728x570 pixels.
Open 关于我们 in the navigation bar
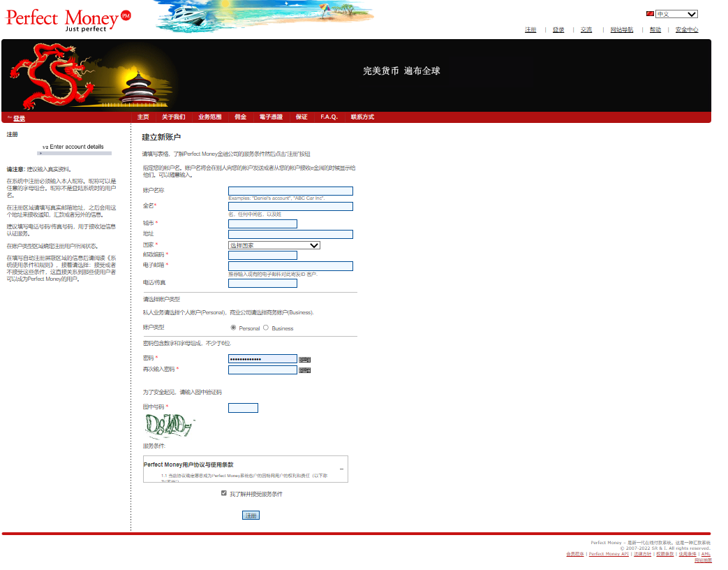click(173, 117)
